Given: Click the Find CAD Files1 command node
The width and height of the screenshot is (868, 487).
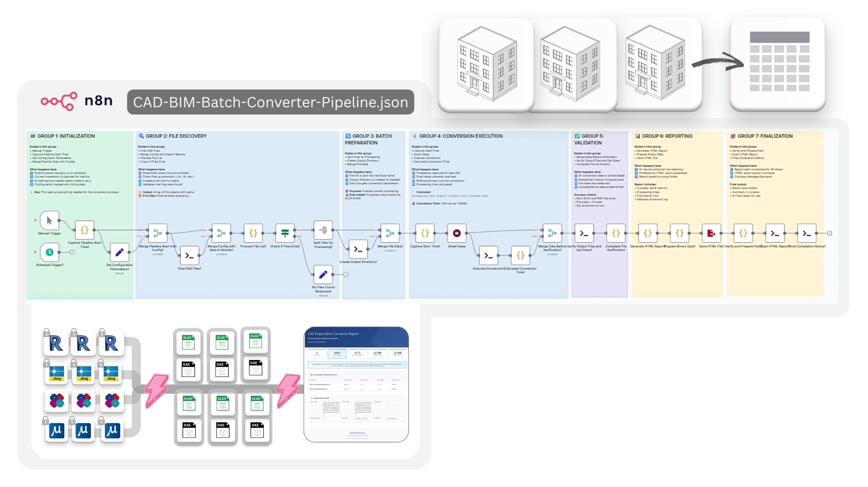Looking at the screenshot, I should (x=189, y=256).
